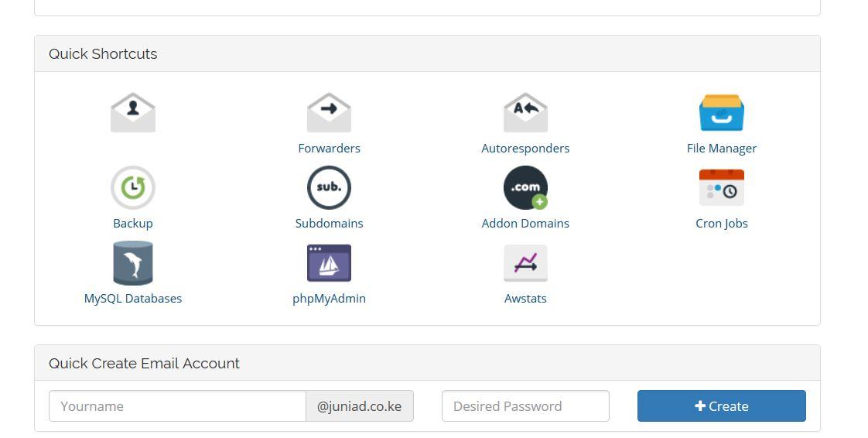The width and height of the screenshot is (868, 438).
Task: Click the File Manager text link
Action: (x=721, y=149)
